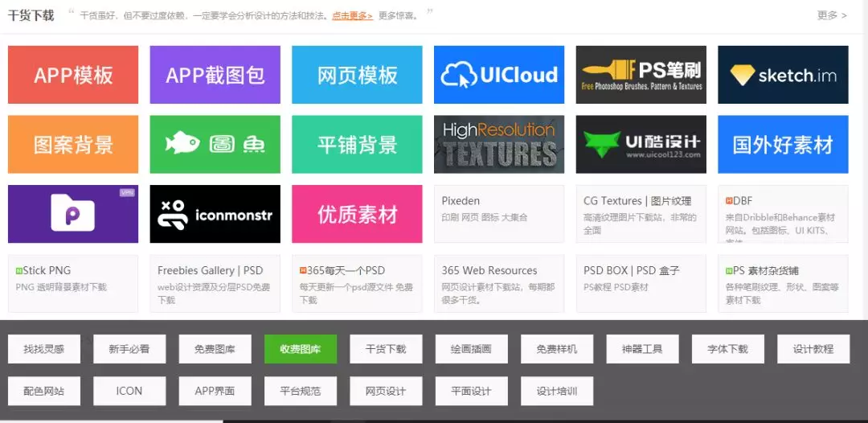Select the 平台规范 category button

[300, 391]
